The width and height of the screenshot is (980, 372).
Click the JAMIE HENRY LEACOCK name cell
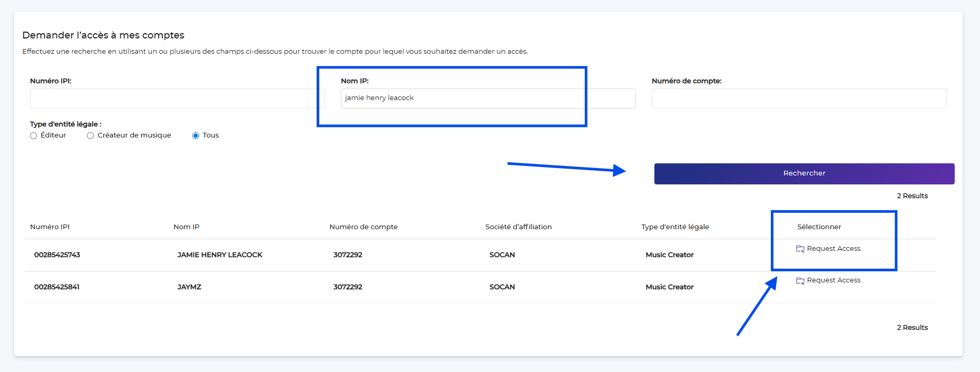click(220, 255)
